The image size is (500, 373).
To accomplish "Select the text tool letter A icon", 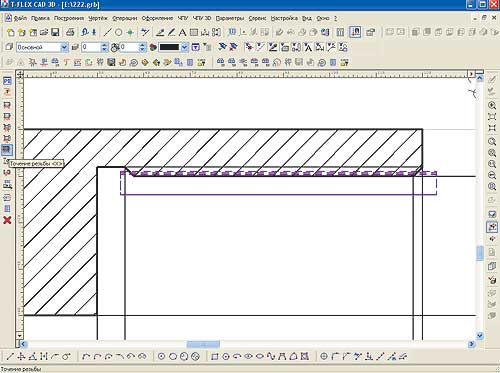I will coord(182,32).
